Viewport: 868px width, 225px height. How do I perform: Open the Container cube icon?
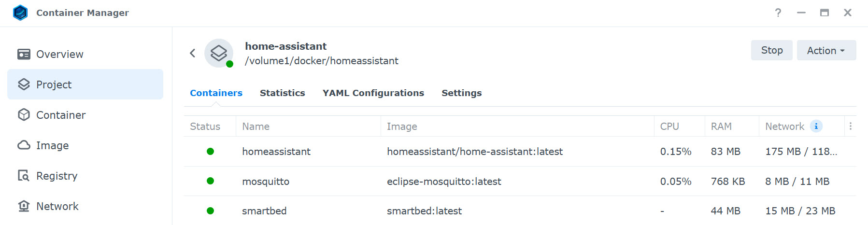coord(24,115)
